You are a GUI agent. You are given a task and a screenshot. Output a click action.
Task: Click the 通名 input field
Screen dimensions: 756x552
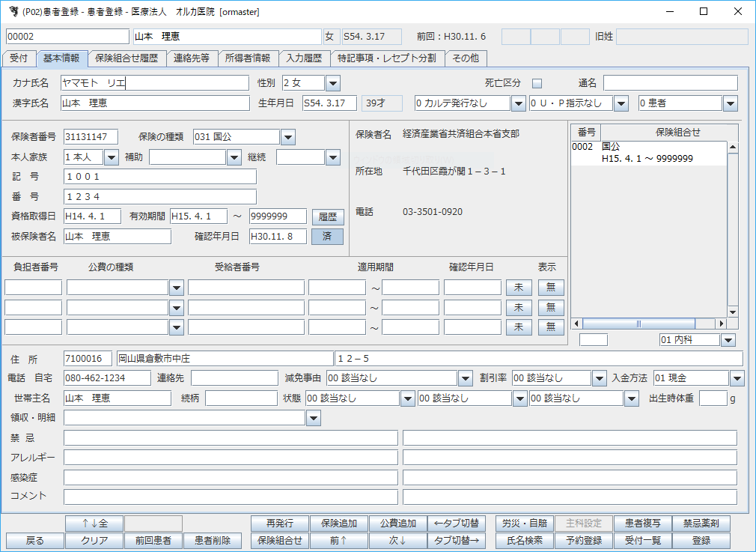671,83
